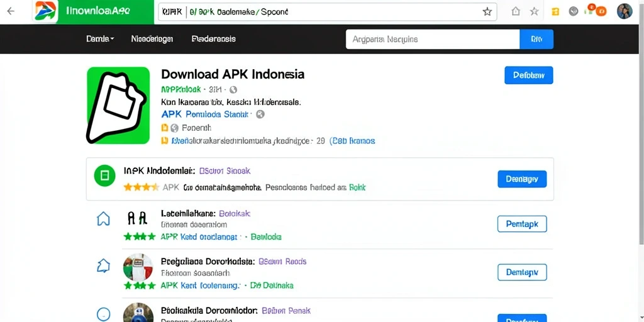The image size is (644, 322).
Task: Click the gray round icon before Fonenth
Action: coord(175,128)
